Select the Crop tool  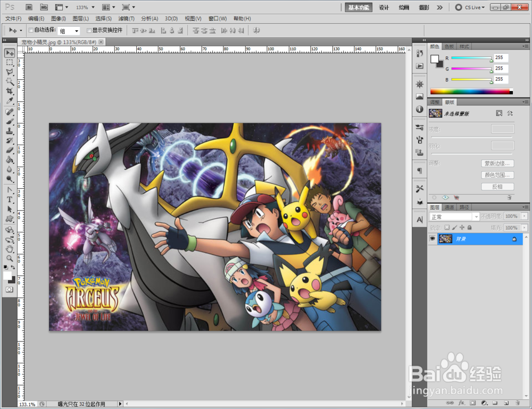10,91
